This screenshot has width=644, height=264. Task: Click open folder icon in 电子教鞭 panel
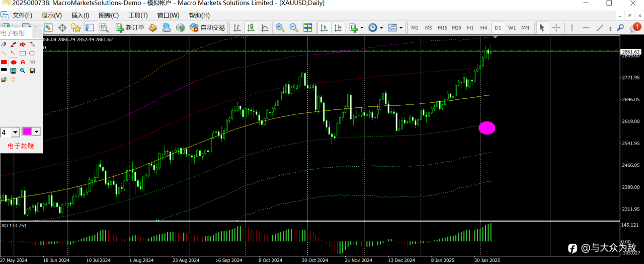tap(4, 80)
